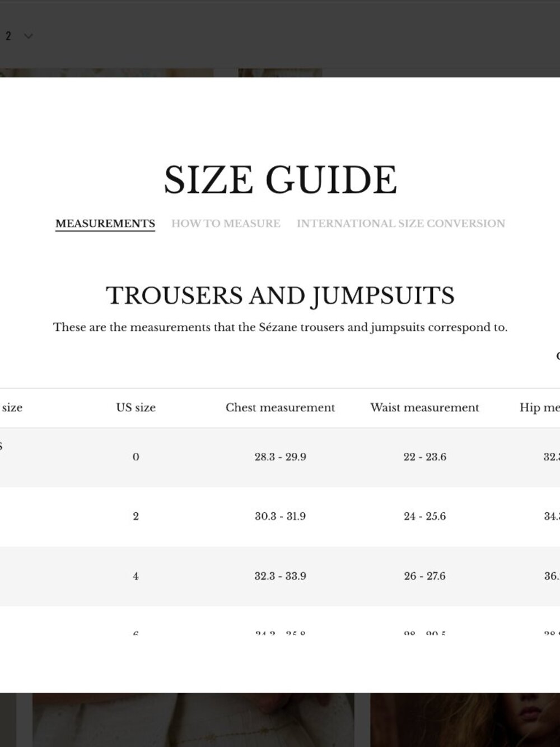Select the Waist measurement column header
560x747 pixels.
click(424, 408)
